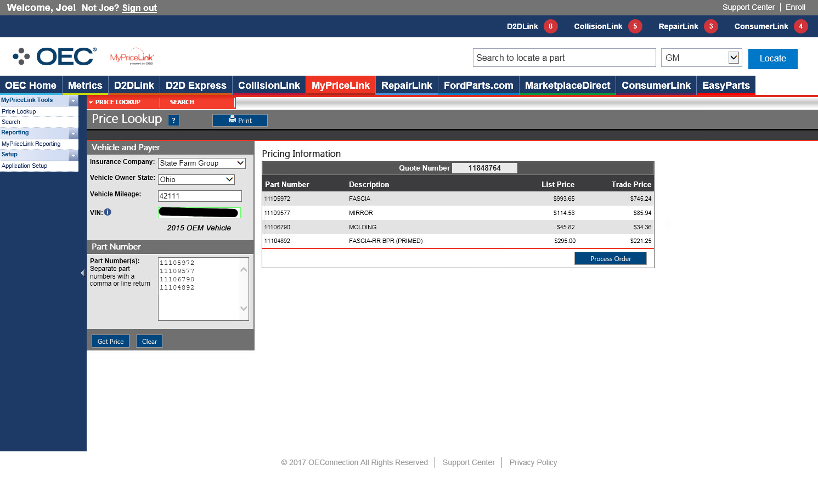Image resolution: width=818 pixels, height=504 pixels.
Task: Click the ConsumerLink notification badge showing 4
Action: 801,26
